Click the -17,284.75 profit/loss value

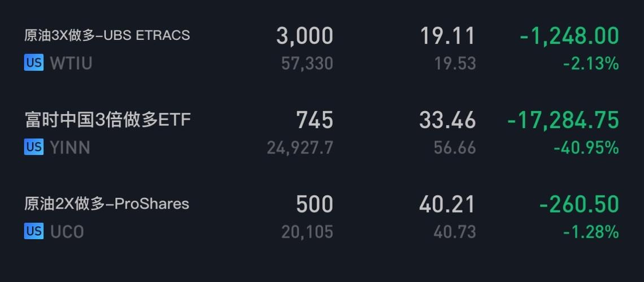pos(563,120)
